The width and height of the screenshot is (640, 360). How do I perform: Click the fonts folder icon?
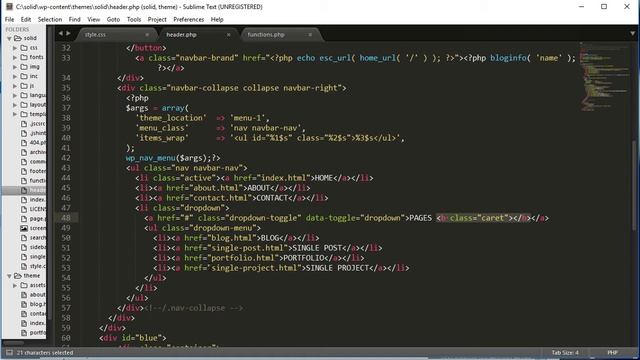[24, 57]
